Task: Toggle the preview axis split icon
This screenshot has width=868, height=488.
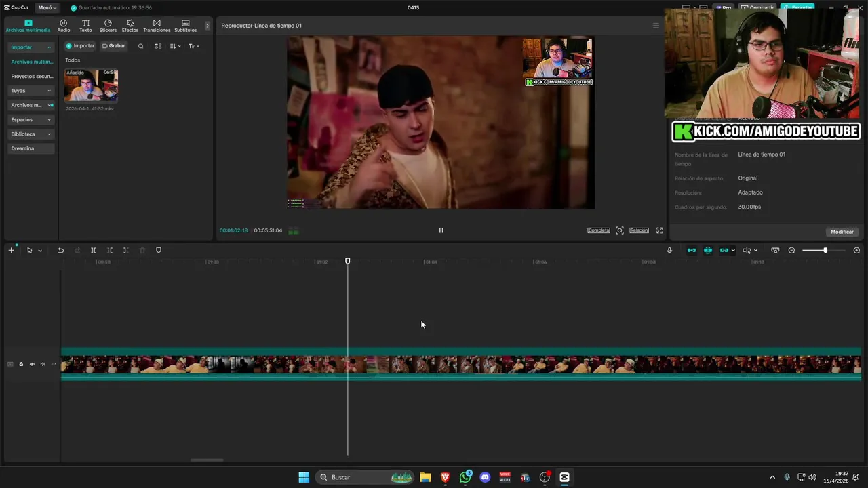Action: (747, 250)
